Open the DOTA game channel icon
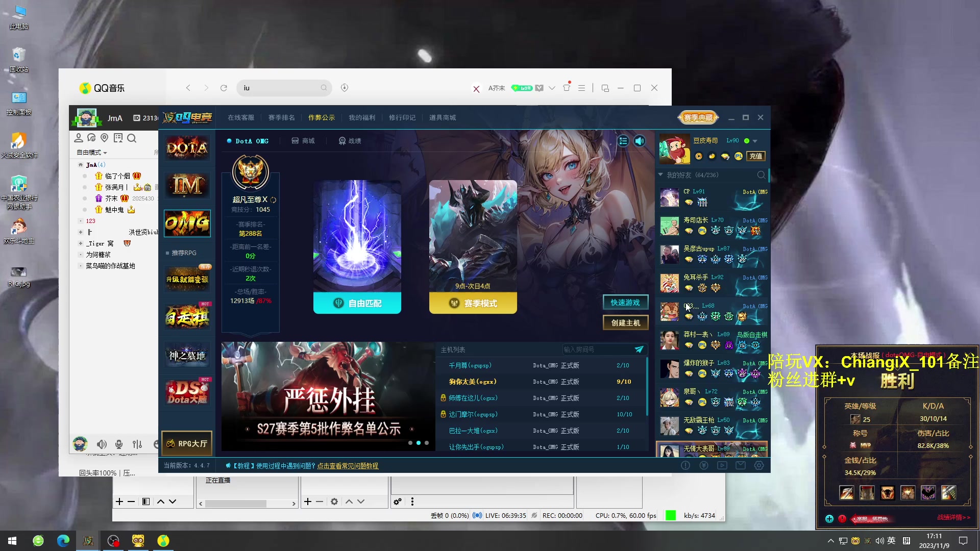Viewport: 980px width, 551px height. (x=187, y=148)
